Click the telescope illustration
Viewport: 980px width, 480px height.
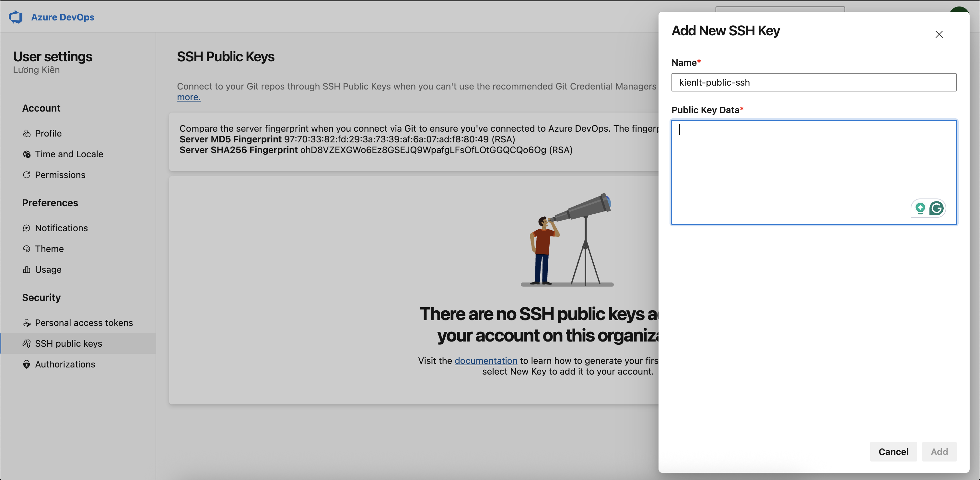point(567,240)
